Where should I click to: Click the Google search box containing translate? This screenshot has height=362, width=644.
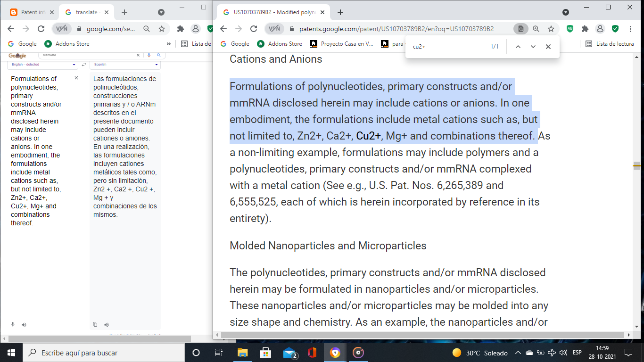point(89,55)
